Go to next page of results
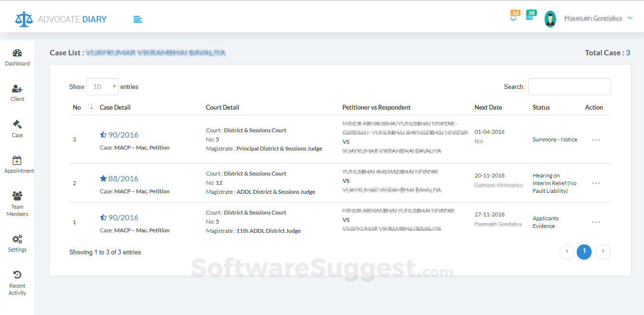The width and height of the screenshot is (644, 315). (603, 251)
